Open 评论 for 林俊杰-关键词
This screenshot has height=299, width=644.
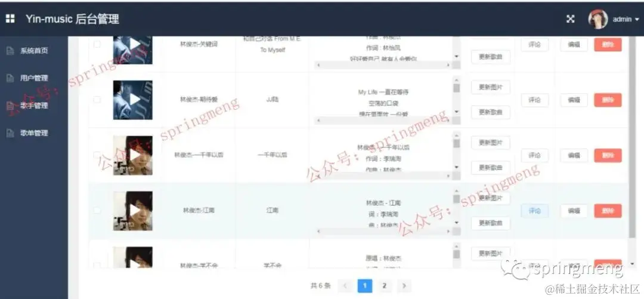click(x=535, y=44)
